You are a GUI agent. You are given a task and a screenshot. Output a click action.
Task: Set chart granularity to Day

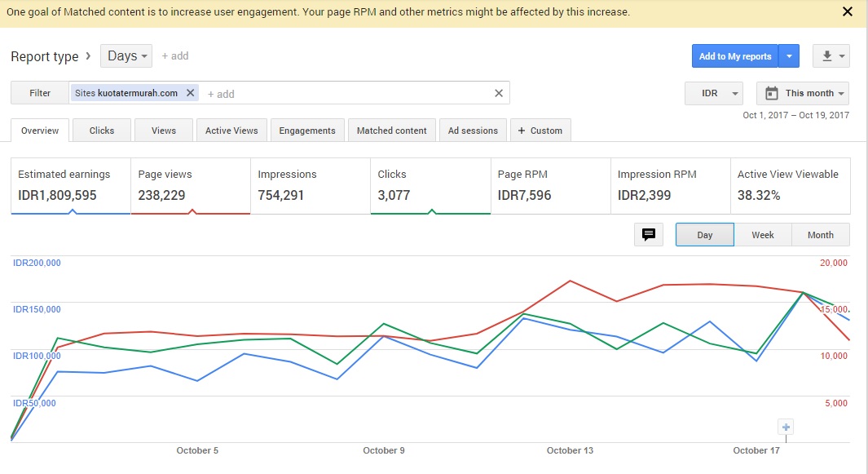pos(705,234)
